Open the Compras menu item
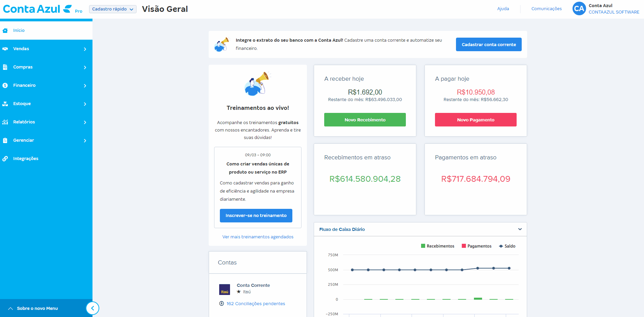Image resolution: width=644 pixels, height=317 pixels. click(46, 67)
